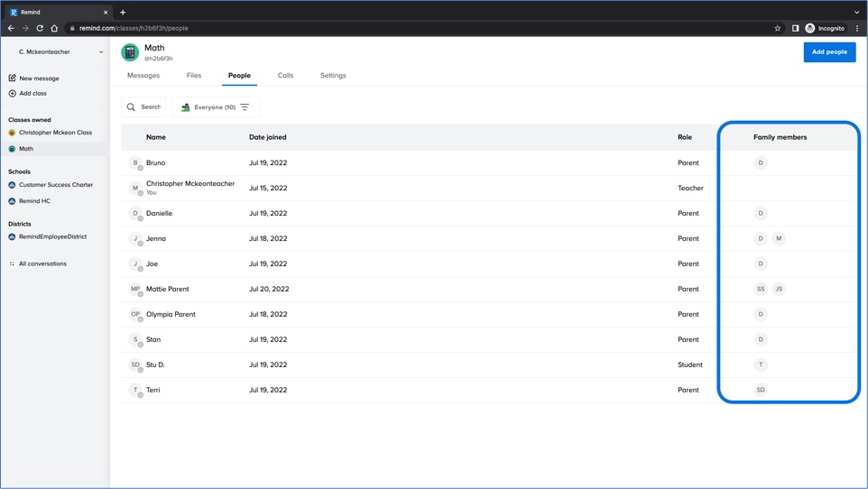The width and height of the screenshot is (868, 489).
Task: Click the All conversations icon in sidebar
Action: tap(12, 264)
